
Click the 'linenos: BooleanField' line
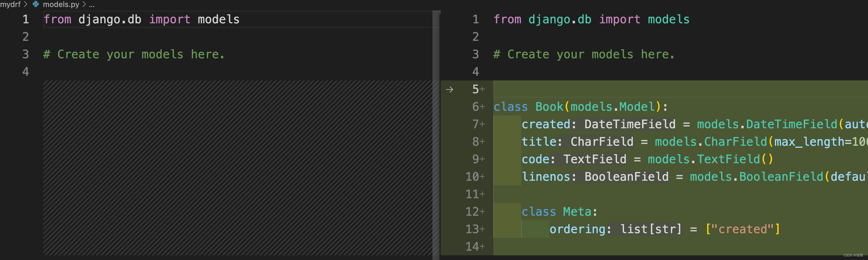(x=694, y=177)
